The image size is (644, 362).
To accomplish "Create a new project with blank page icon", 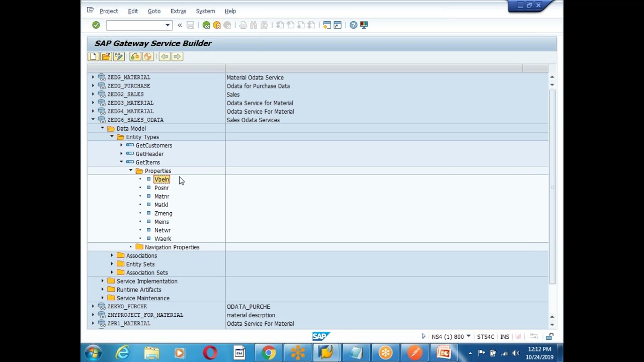I will pos(93,57).
